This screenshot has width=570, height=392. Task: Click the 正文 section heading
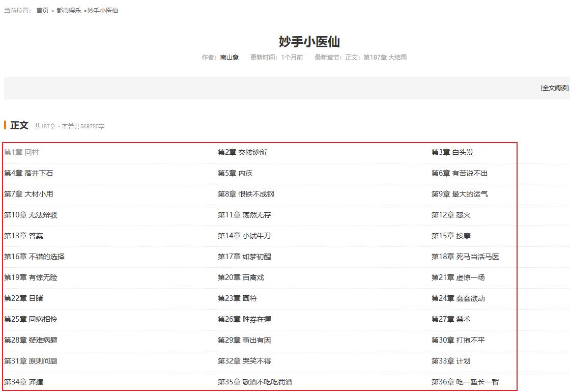(19, 125)
